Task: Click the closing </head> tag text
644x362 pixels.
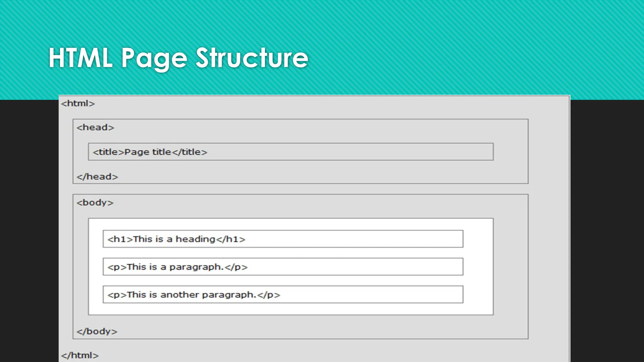Action: (97, 177)
